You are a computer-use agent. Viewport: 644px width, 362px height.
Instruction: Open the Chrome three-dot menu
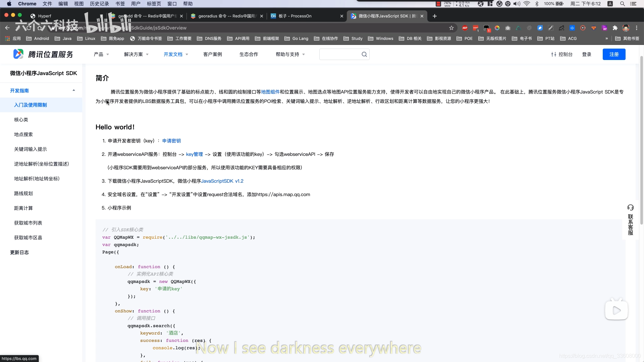point(637,28)
